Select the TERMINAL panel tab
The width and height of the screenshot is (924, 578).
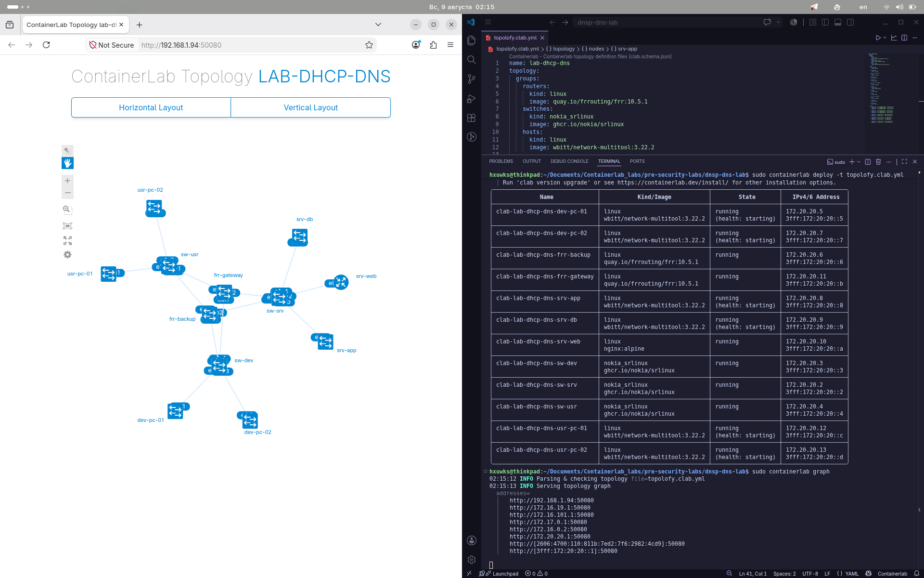(609, 161)
